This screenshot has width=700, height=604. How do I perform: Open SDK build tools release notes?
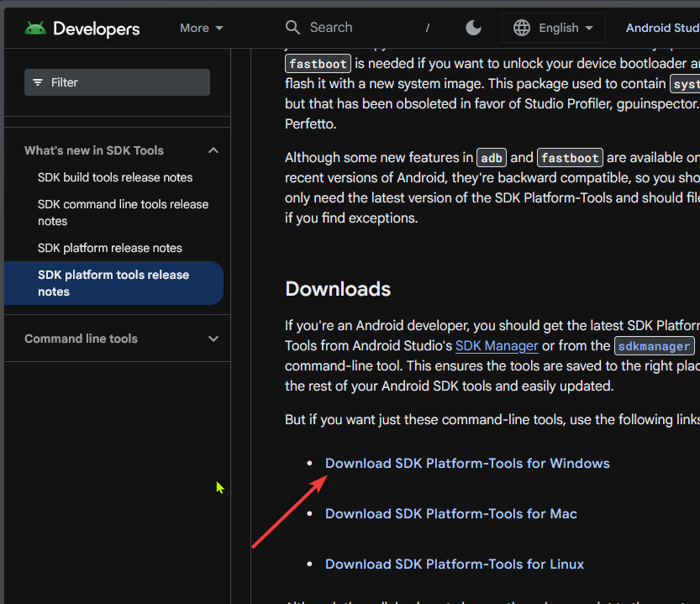(x=115, y=177)
